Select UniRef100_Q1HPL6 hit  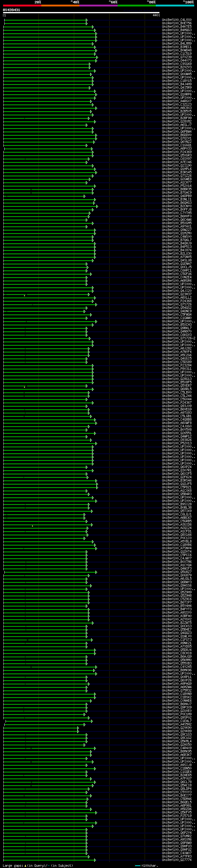click(177, 169)
